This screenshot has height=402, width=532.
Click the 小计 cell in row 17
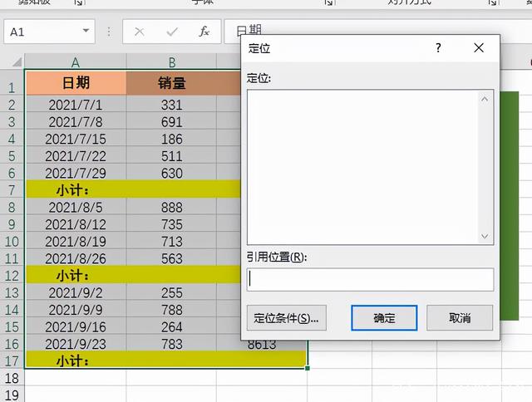(x=76, y=360)
